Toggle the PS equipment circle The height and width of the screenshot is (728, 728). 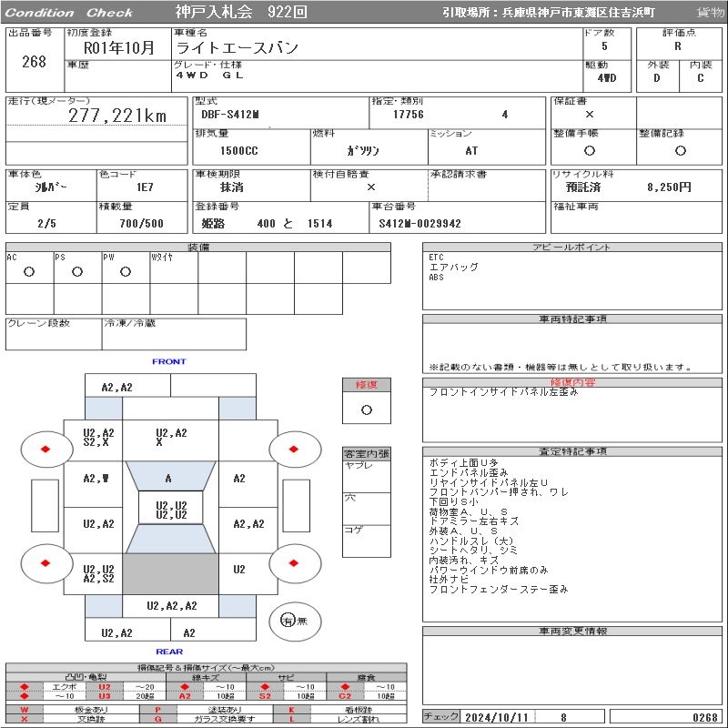tap(77, 271)
